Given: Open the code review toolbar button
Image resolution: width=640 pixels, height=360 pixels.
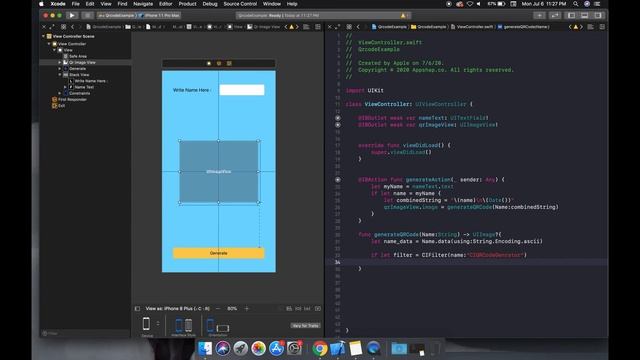Looking at the screenshot, I should [x=555, y=16].
